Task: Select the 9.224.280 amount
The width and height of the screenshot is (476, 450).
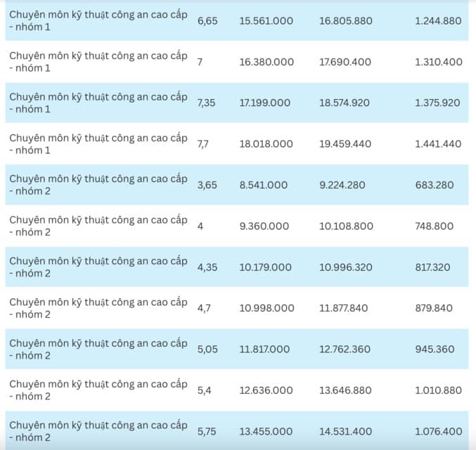Action: (342, 185)
